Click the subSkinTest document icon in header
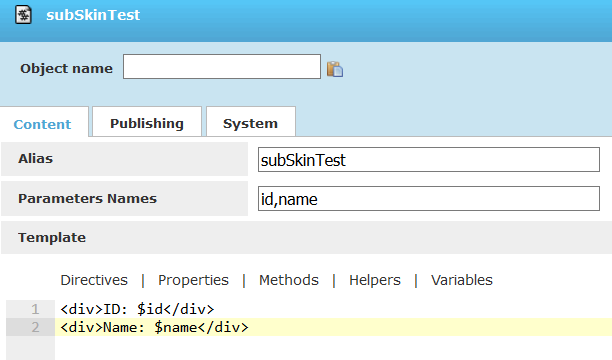Screen dimensions: 612x360 pyautogui.click(x=23, y=15)
